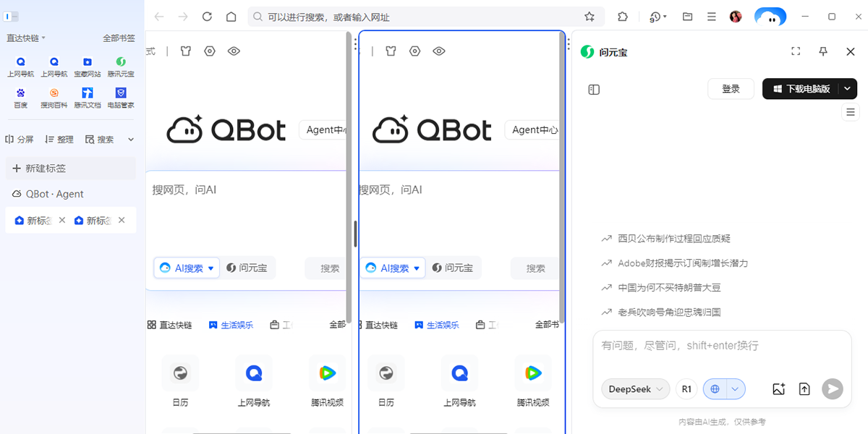The image size is (868, 434).
Task: Click the 搜索 button in right pane
Action: click(x=535, y=268)
